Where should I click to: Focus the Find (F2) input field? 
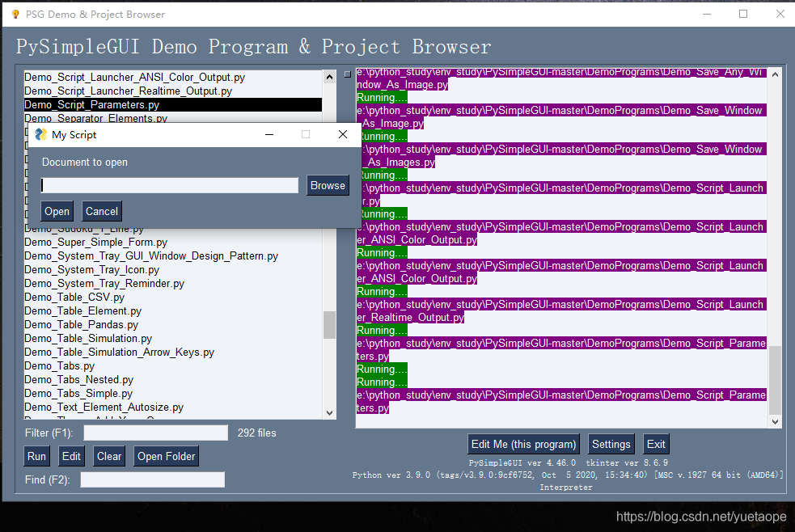pos(153,479)
